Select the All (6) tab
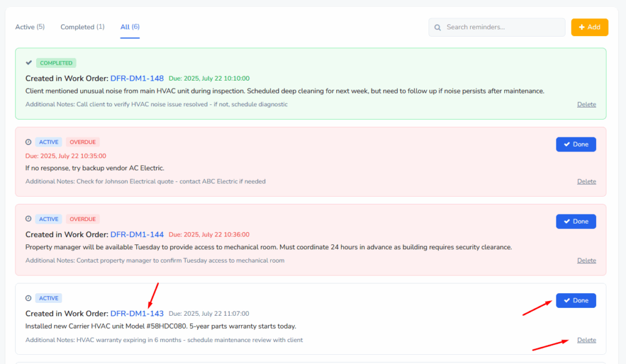This screenshot has width=626, height=364. tap(130, 27)
